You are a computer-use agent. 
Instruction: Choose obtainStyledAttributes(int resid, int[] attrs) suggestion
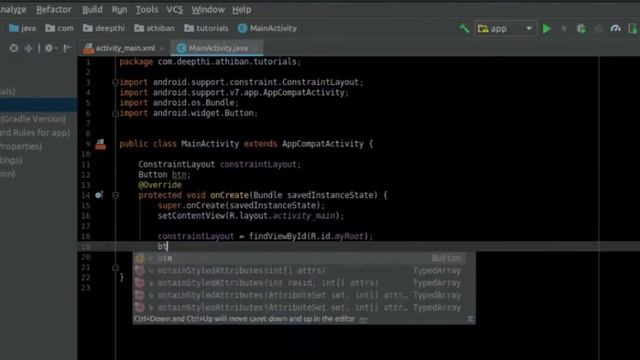pyautogui.click(x=304, y=283)
